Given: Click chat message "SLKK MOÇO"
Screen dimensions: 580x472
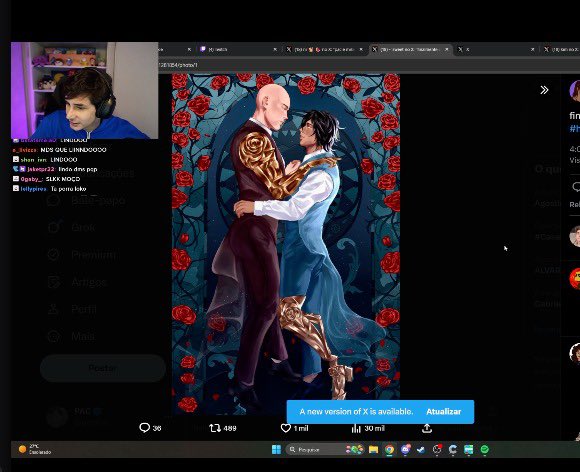Looking at the screenshot, I should pos(63,179).
